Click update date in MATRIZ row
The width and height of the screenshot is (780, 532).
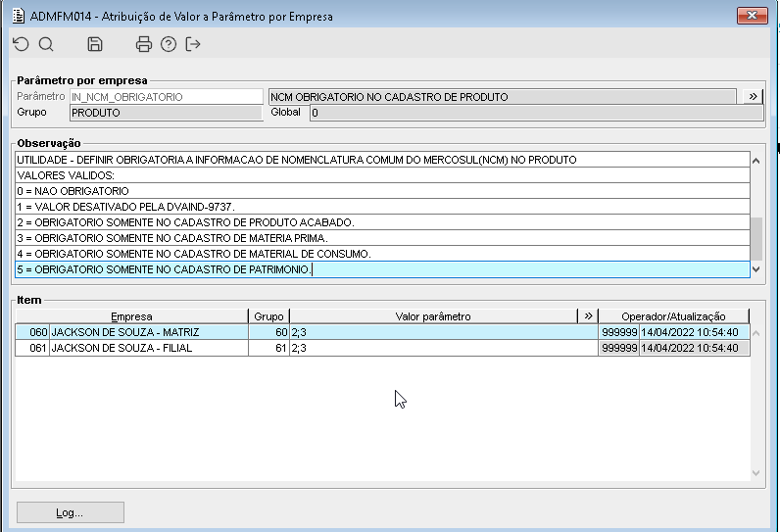click(x=694, y=332)
